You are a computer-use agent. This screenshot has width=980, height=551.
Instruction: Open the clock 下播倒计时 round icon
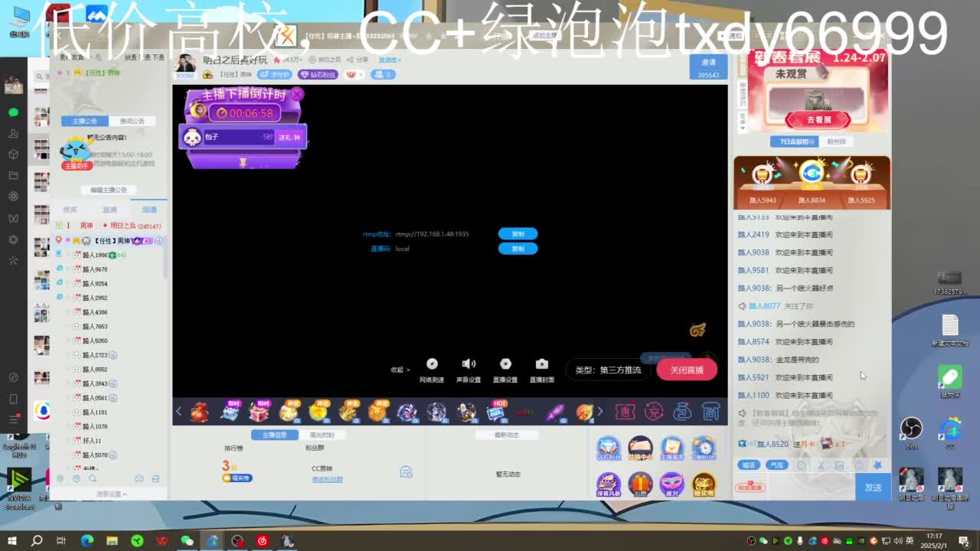click(704, 448)
